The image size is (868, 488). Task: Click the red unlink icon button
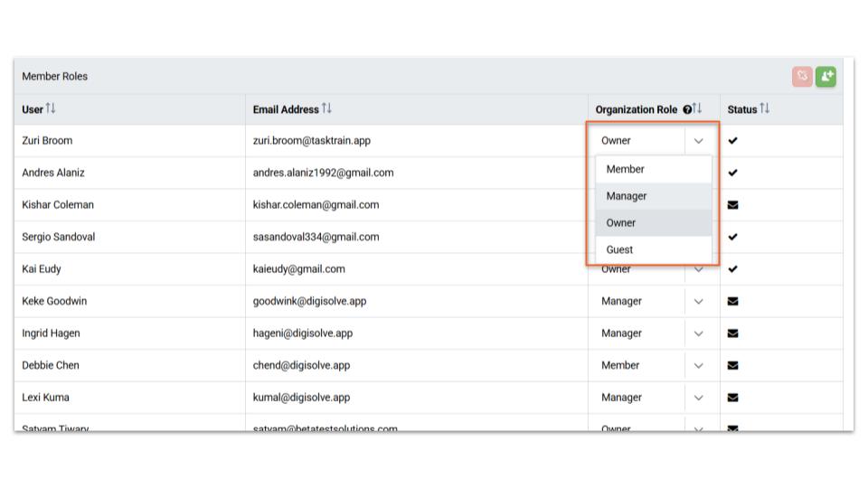pyautogui.click(x=802, y=77)
